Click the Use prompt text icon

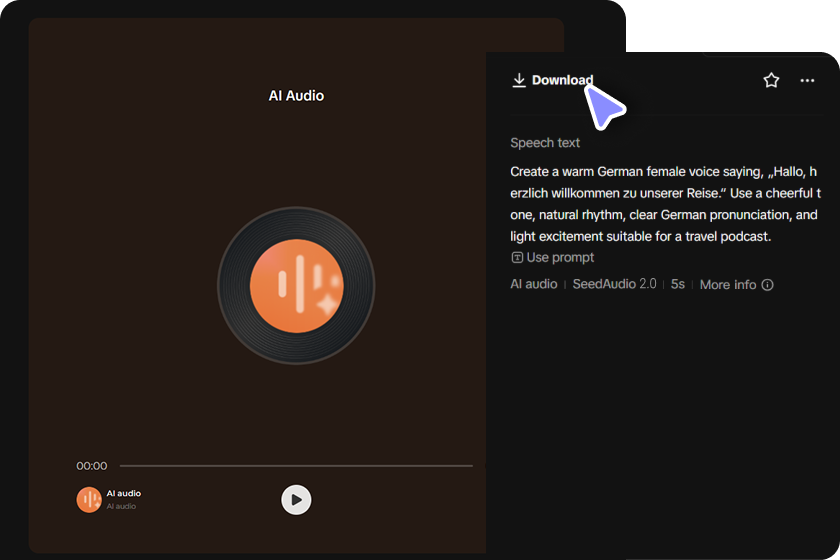[517, 258]
